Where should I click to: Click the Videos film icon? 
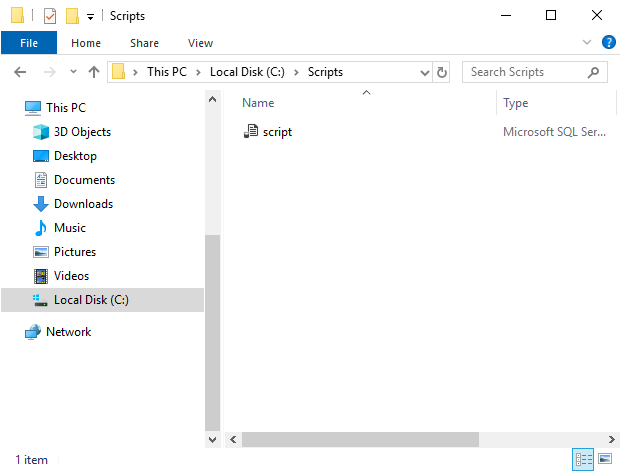pos(40,276)
